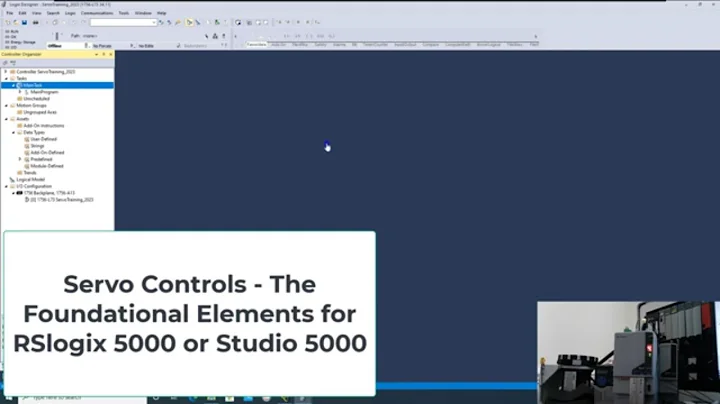Open the Search menu
Viewport: 720px width, 404px height.
(53, 13)
